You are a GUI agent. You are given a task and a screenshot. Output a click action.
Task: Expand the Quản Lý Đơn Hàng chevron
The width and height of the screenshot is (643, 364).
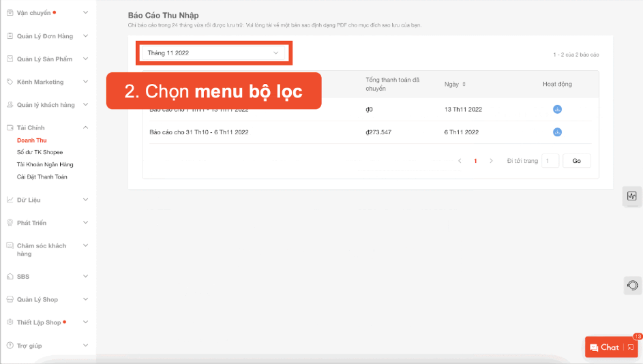pos(86,36)
